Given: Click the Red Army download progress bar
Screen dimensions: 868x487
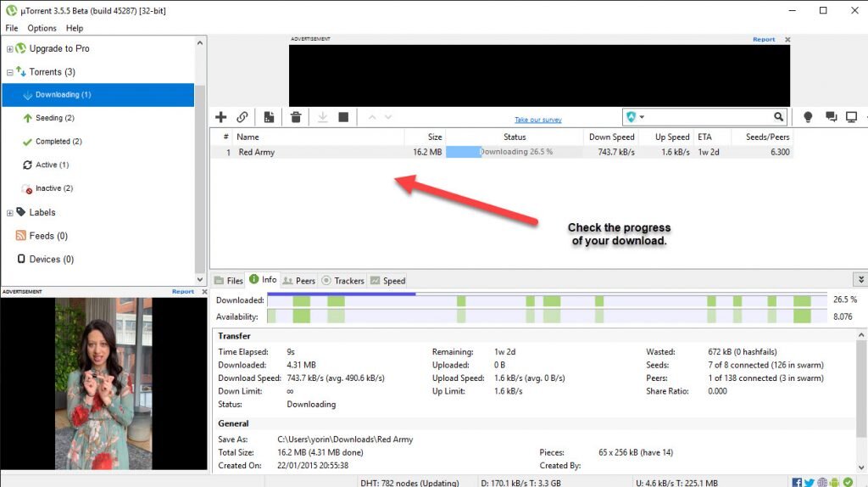Looking at the screenshot, I should pos(515,152).
